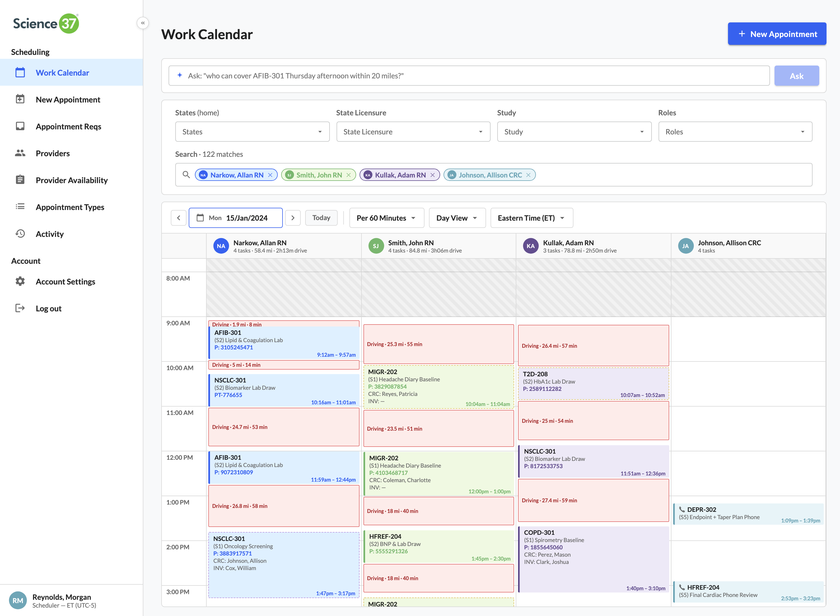This screenshot has width=840, height=616.
Task: Open MIGR-202 appointment at 10:04am
Action: click(438, 387)
